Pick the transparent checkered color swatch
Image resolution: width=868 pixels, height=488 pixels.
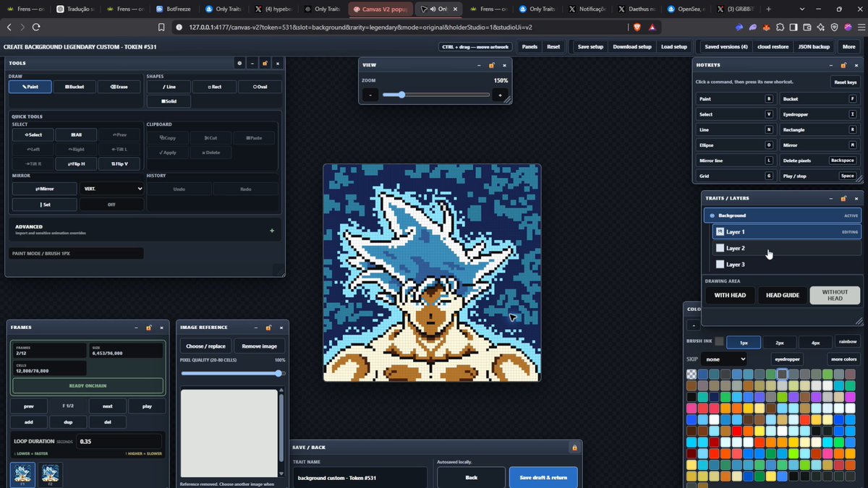pos(692,374)
